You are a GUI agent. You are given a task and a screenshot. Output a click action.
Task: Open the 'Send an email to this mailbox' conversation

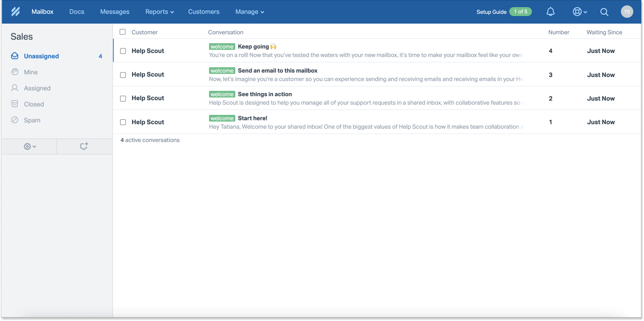(278, 71)
